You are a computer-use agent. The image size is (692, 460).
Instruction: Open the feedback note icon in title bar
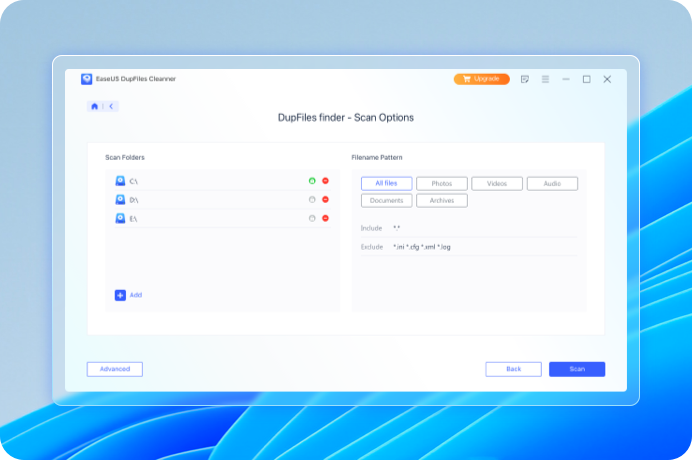pyautogui.click(x=525, y=79)
